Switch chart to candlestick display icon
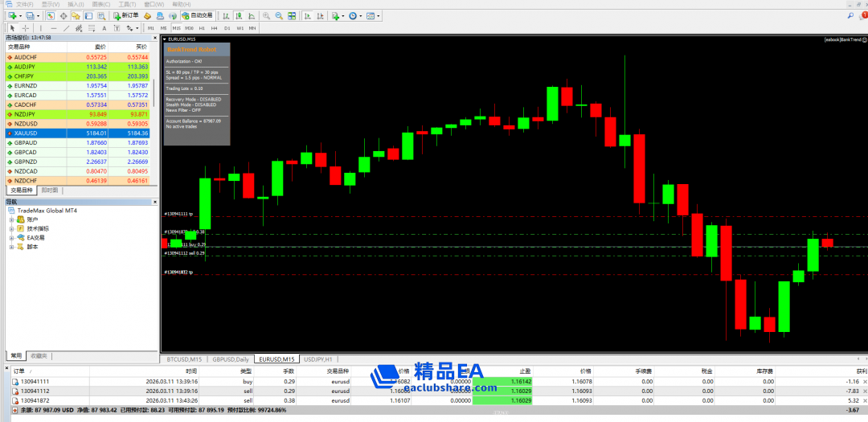The image size is (868, 422). (x=238, y=15)
